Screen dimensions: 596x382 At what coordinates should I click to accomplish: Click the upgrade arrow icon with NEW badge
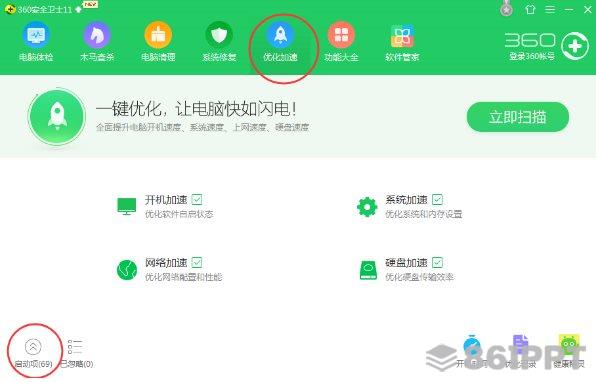79,9
